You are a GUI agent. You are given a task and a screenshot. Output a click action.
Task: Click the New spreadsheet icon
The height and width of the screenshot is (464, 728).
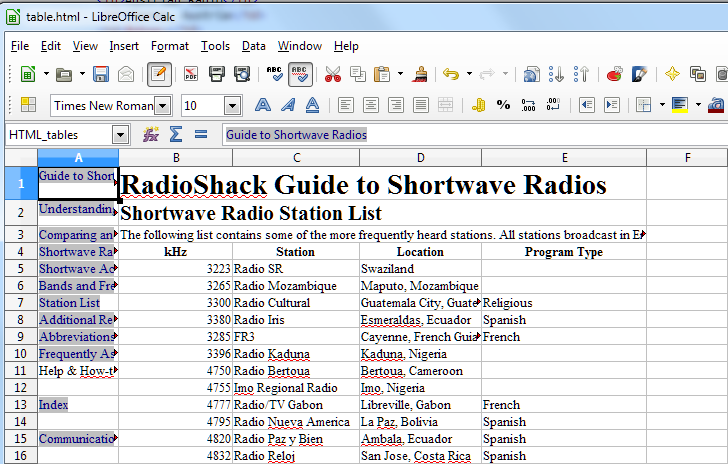coord(28,74)
